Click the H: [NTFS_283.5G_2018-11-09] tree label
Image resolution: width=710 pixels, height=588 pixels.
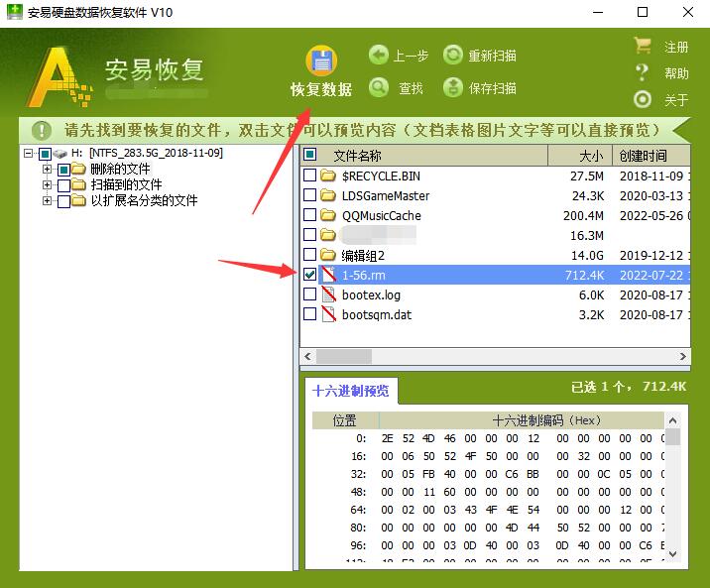pos(147,153)
